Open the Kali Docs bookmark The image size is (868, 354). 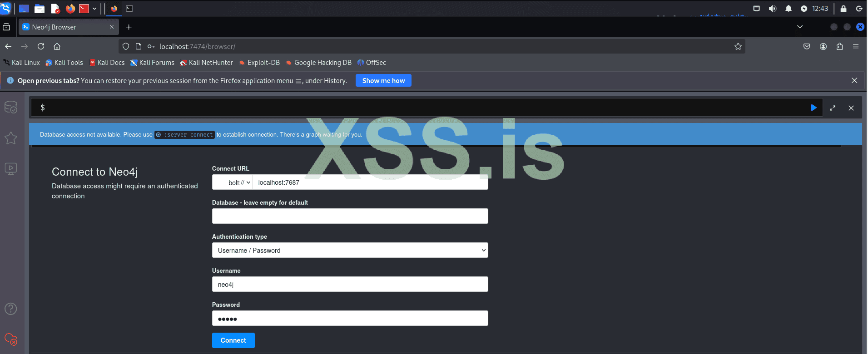pyautogui.click(x=107, y=63)
